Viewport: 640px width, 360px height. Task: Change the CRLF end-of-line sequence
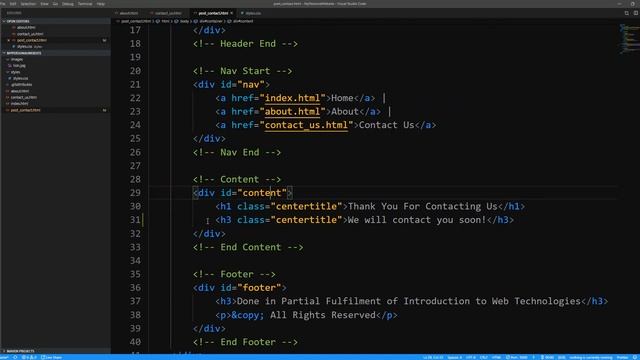pos(484,357)
